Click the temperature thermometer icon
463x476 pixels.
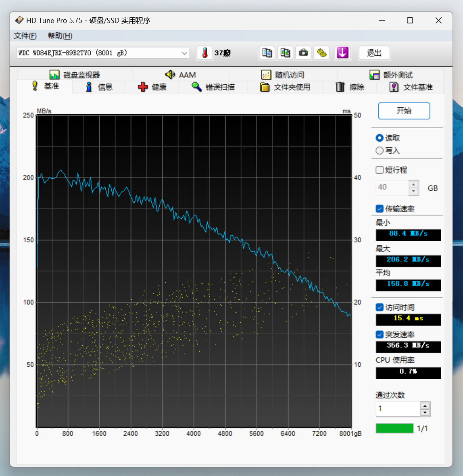pyautogui.click(x=204, y=53)
